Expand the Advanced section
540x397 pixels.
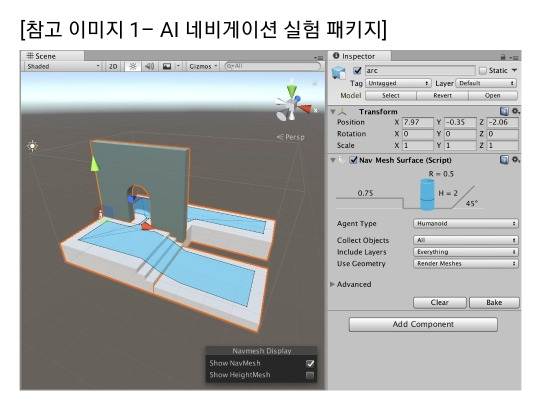pos(332,284)
